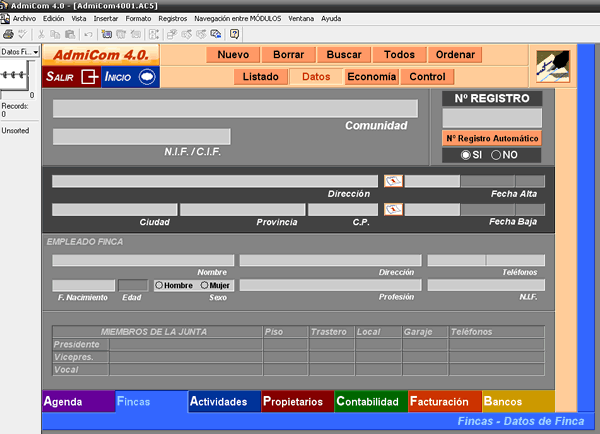Image resolution: width=600 pixels, height=434 pixels.
Task: Choose Mujer as employee sex
Action: pos(204,285)
